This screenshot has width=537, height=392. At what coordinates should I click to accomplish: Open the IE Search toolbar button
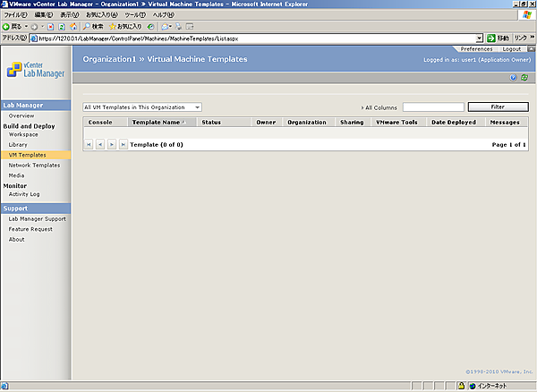[x=93, y=27]
